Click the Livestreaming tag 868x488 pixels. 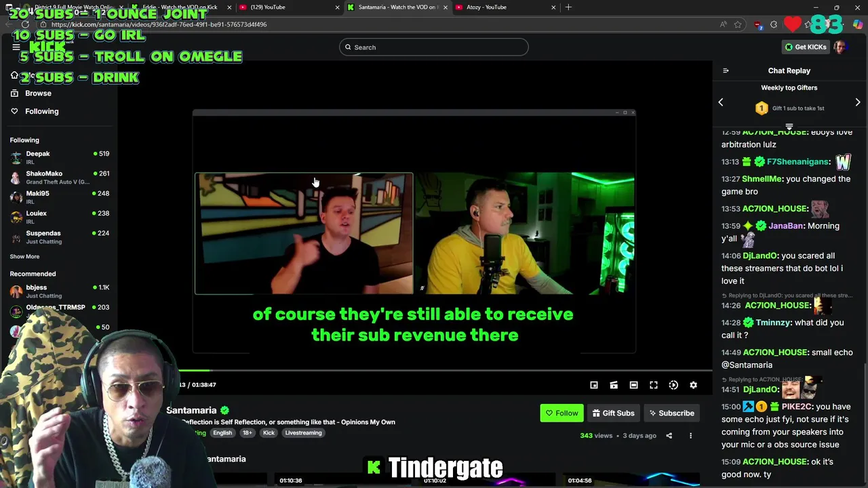click(303, 433)
